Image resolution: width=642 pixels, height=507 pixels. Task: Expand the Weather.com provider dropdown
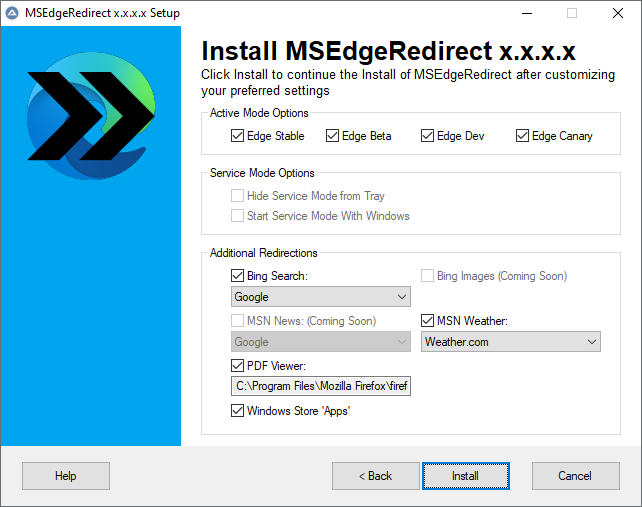coord(511,342)
